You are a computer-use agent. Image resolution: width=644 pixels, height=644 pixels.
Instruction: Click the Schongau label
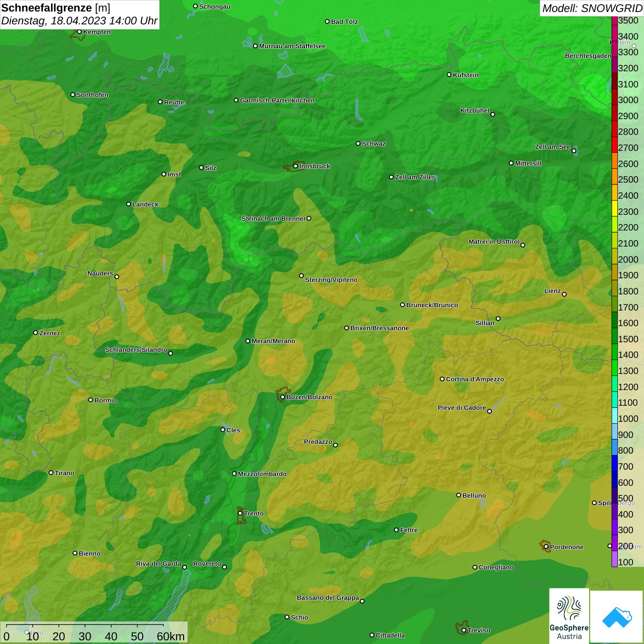(x=214, y=6)
